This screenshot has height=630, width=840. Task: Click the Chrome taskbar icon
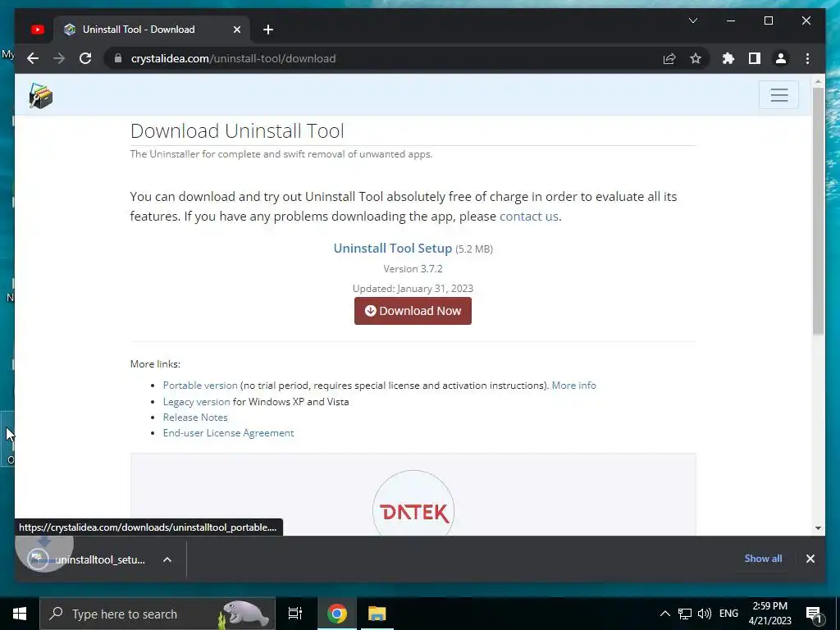click(x=337, y=614)
